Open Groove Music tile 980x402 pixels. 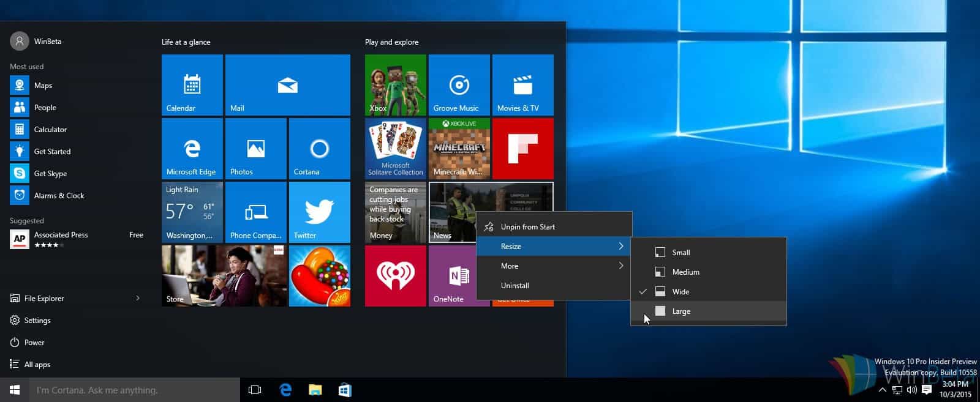click(459, 85)
